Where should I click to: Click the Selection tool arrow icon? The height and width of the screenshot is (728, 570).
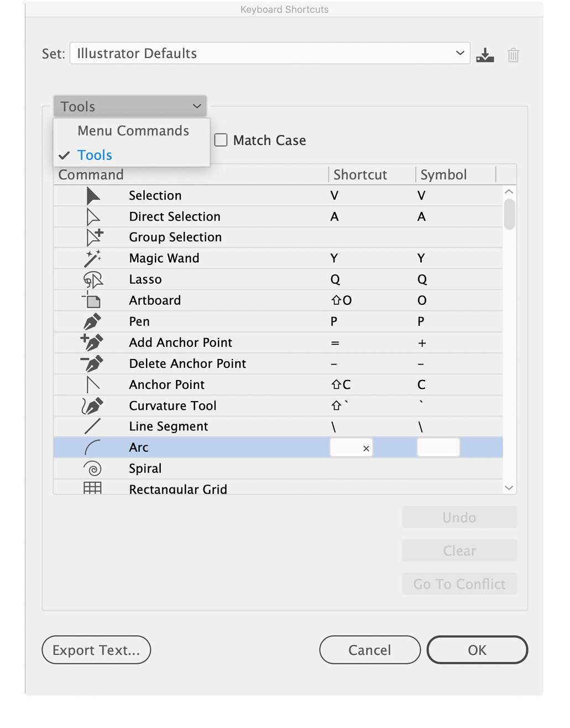[x=93, y=196]
